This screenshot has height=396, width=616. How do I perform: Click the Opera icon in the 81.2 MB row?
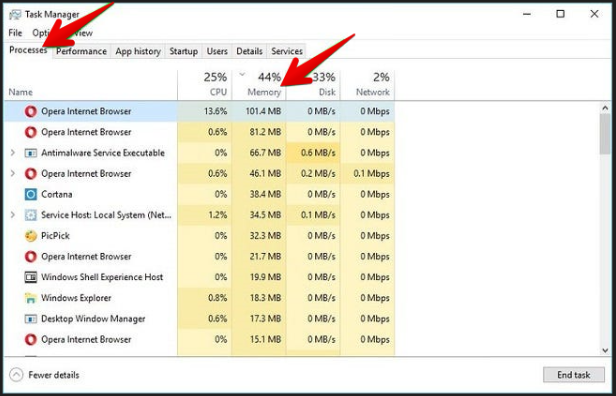pyautogui.click(x=31, y=132)
